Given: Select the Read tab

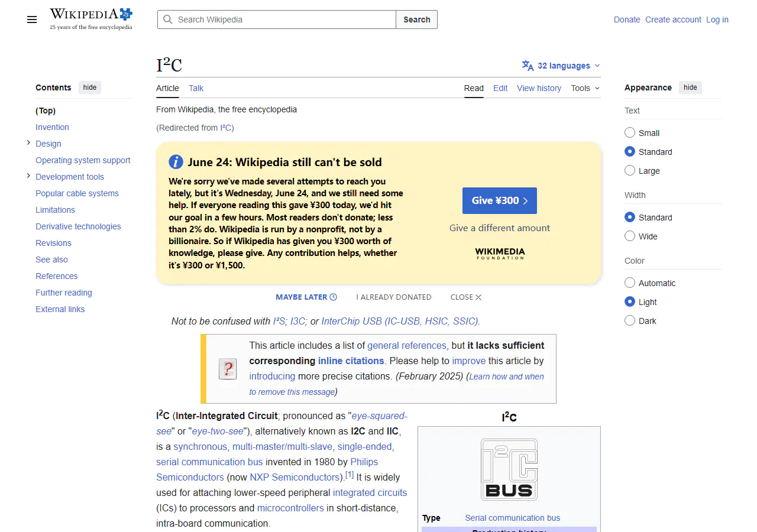Looking at the screenshot, I should (x=474, y=88).
